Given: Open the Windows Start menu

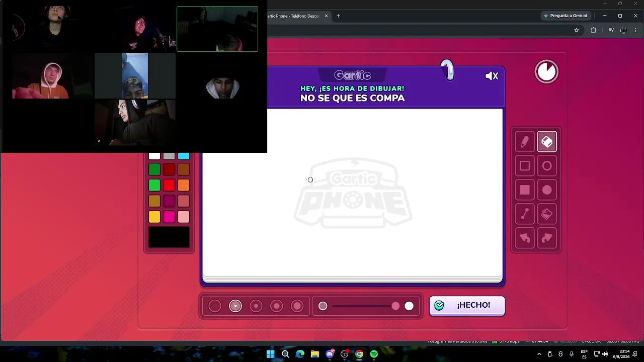Looking at the screenshot, I should point(270,354).
